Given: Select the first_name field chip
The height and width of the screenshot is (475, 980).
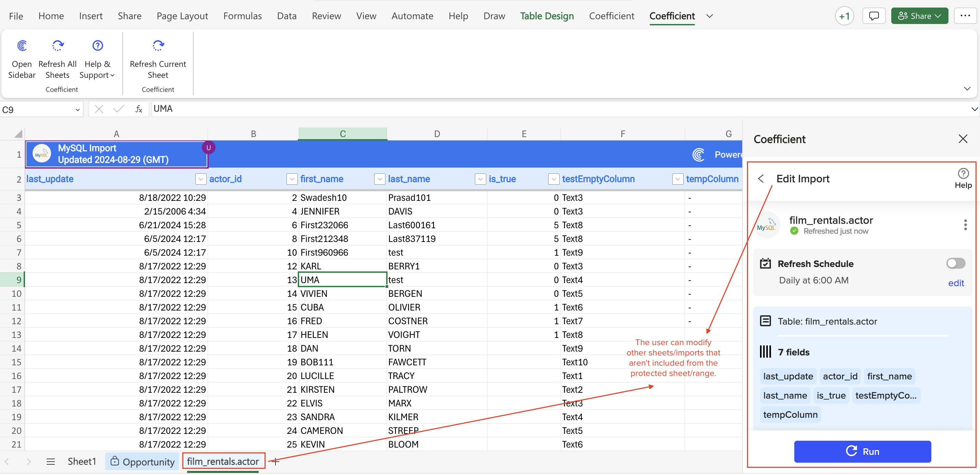Looking at the screenshot, I should pyautogui.click(x=889, y=376).
